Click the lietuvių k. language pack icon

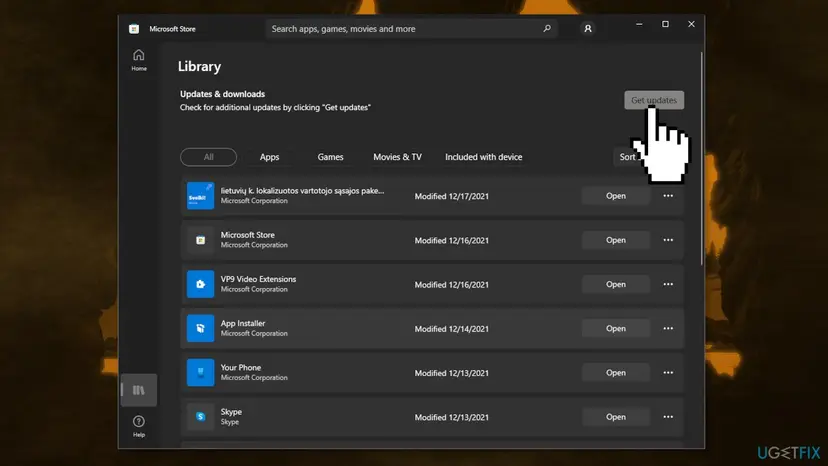point(200,195)
